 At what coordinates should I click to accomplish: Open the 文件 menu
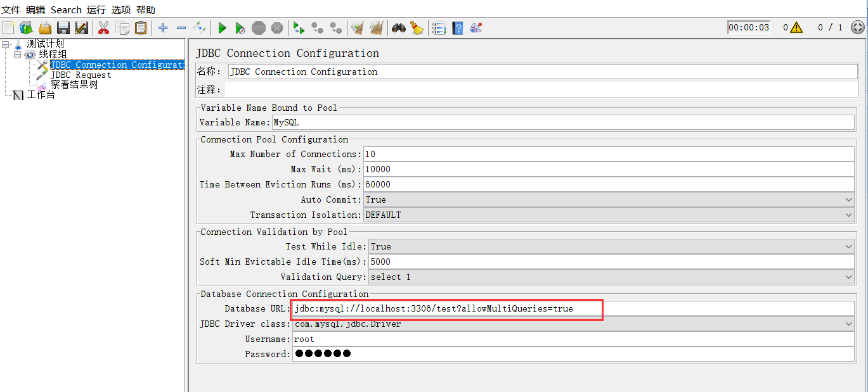[11, 9]
